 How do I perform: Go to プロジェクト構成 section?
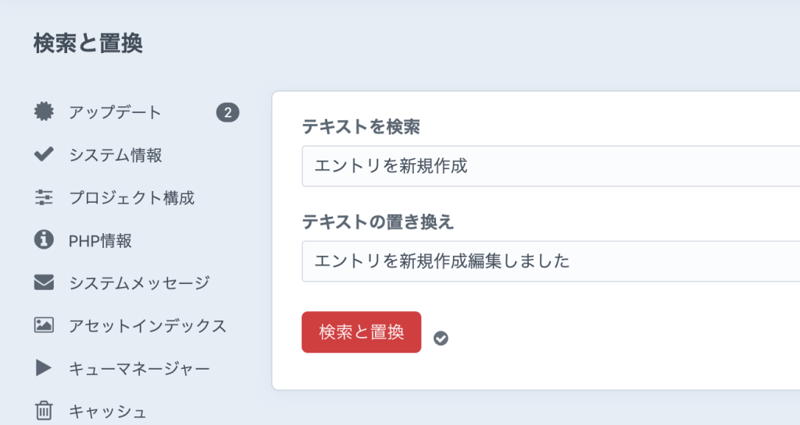[131, 197]
